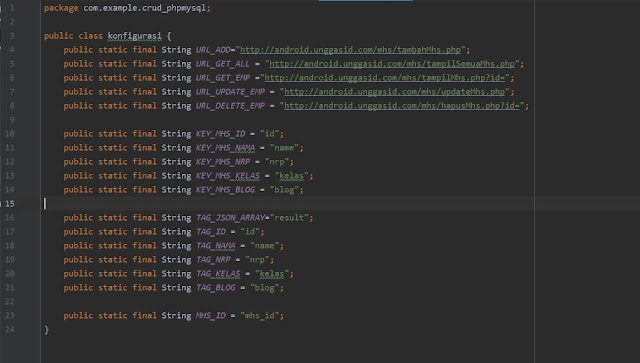Screen dimensions: 640x363
Task: Click the TAG_NAMA constant name
Action: point(216,245)
